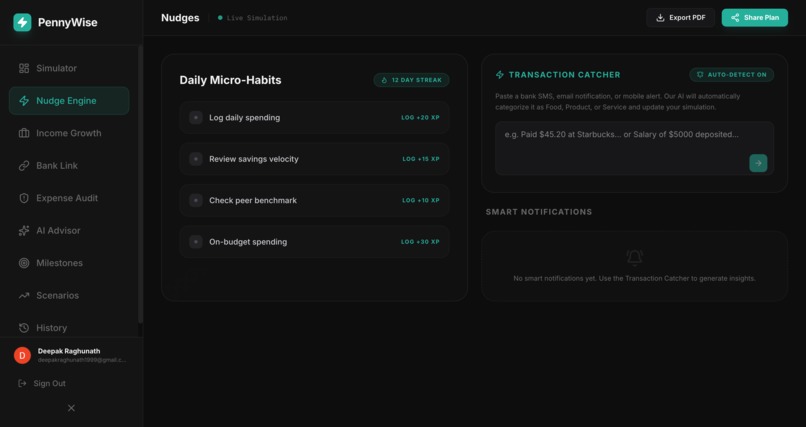Click the Paste a bank SMS description
This screenshot has height=427, width=806.
pyautogui.click(x=618, y=102)
